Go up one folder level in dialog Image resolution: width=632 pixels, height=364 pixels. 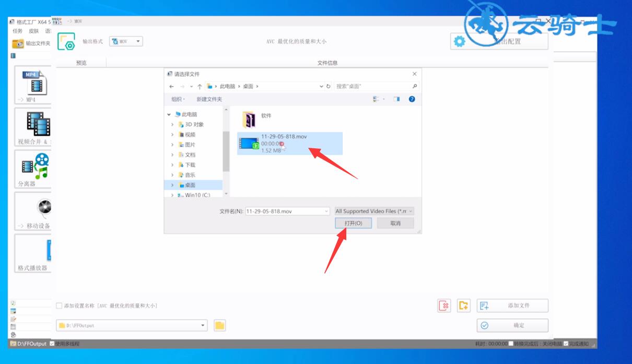(200, 86)
